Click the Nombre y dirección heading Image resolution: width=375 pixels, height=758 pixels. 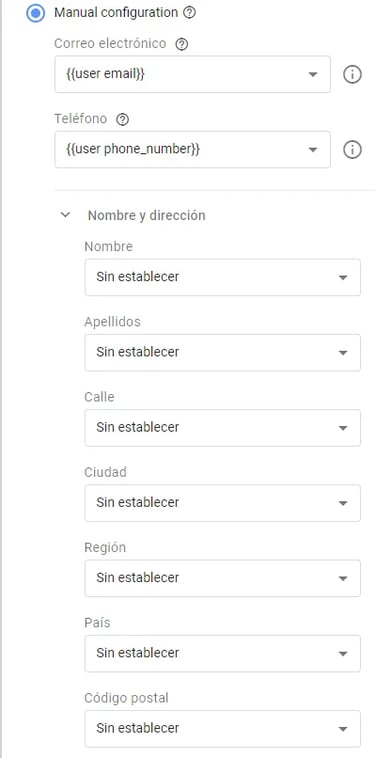(146, 216)
